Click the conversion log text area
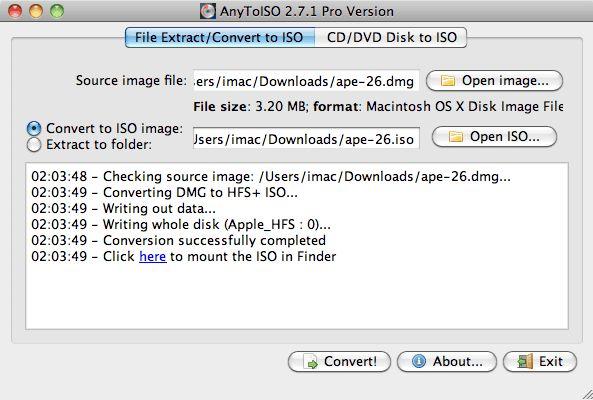 click(297, 246)
